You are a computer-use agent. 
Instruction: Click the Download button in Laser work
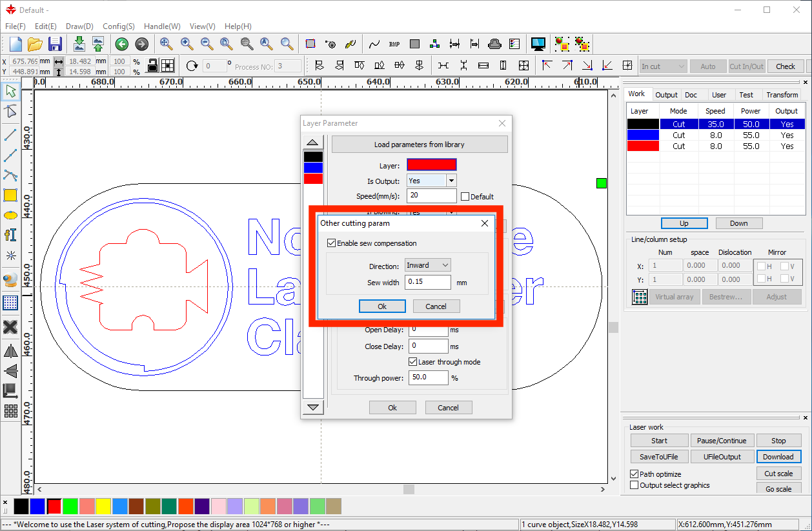[x=778, y=457]
